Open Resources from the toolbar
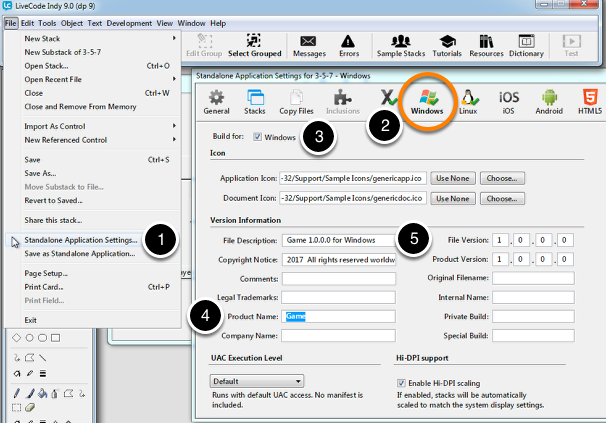 click(x=486, y=46)
